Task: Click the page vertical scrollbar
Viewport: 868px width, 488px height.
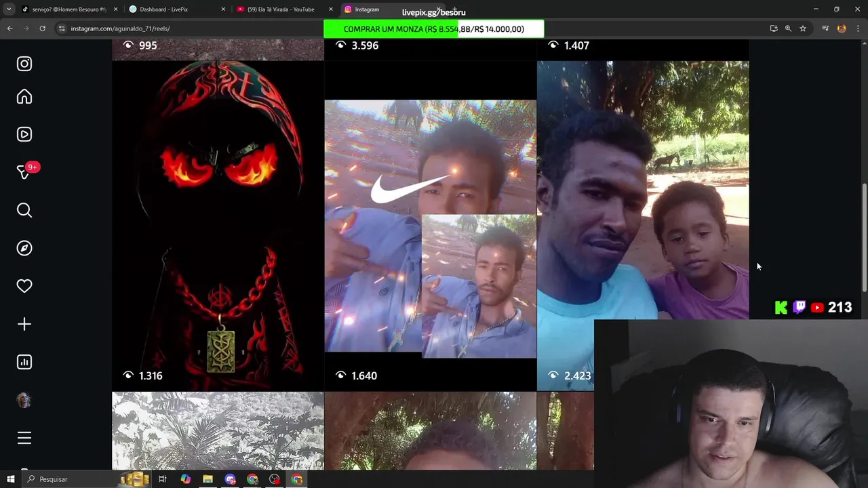Action: click(864, 237)
